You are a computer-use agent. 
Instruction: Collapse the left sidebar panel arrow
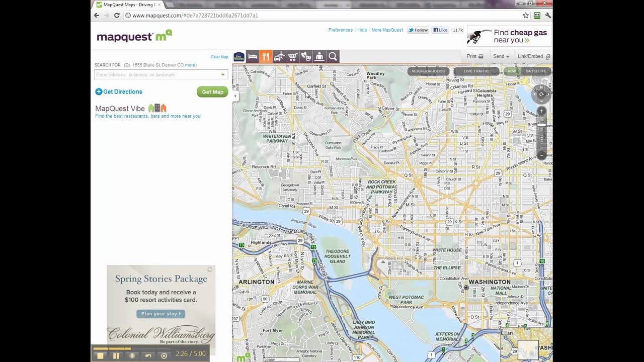coord(235,96)
